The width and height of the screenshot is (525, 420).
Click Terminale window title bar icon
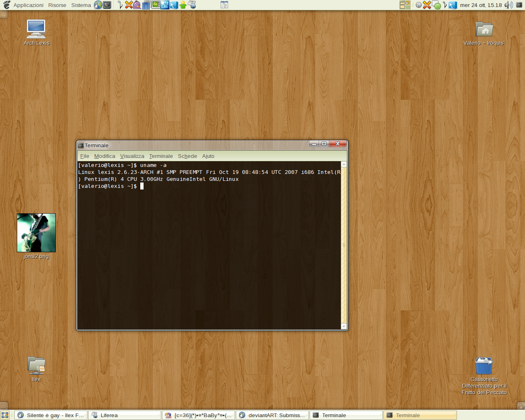81,145
